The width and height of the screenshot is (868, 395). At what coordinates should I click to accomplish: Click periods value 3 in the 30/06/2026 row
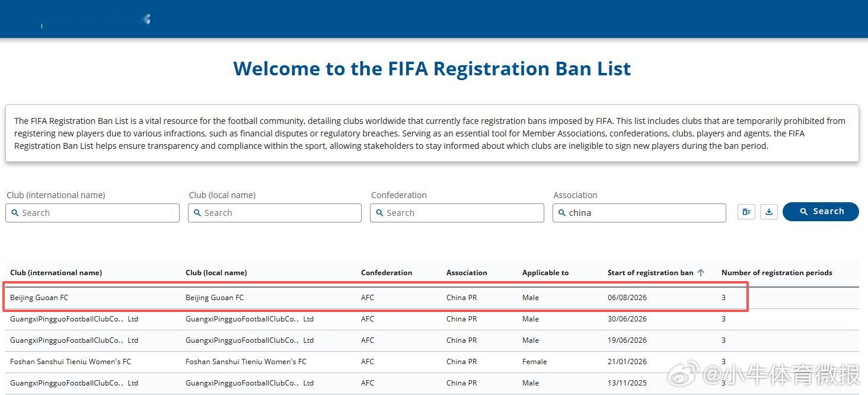(x=723, y=319)
